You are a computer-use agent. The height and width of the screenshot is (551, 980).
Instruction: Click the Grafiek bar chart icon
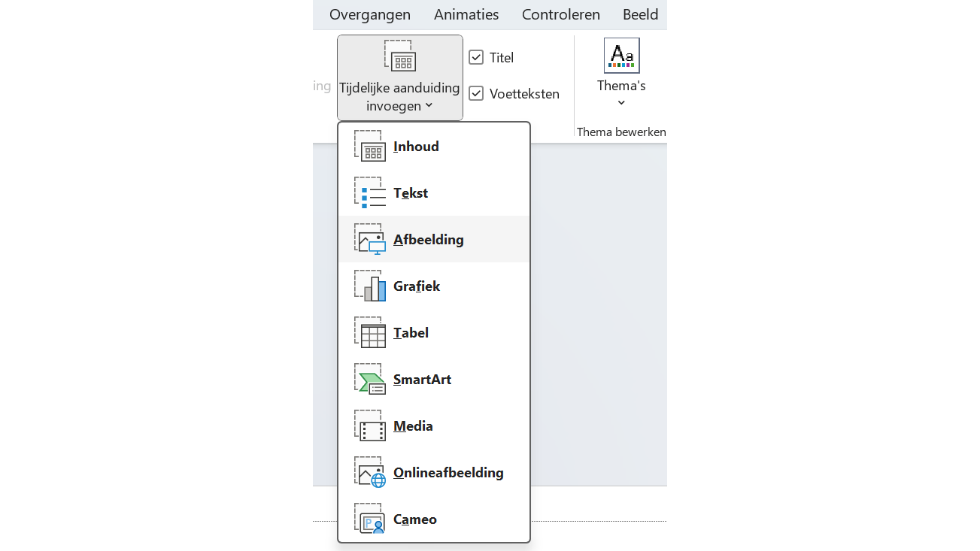[x=370, y=286]
